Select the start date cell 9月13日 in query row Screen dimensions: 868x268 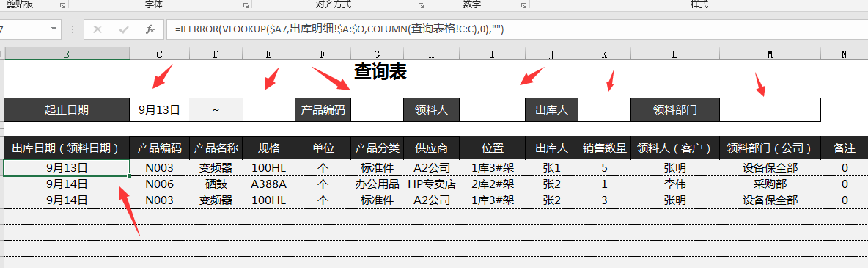coord(159,110)
